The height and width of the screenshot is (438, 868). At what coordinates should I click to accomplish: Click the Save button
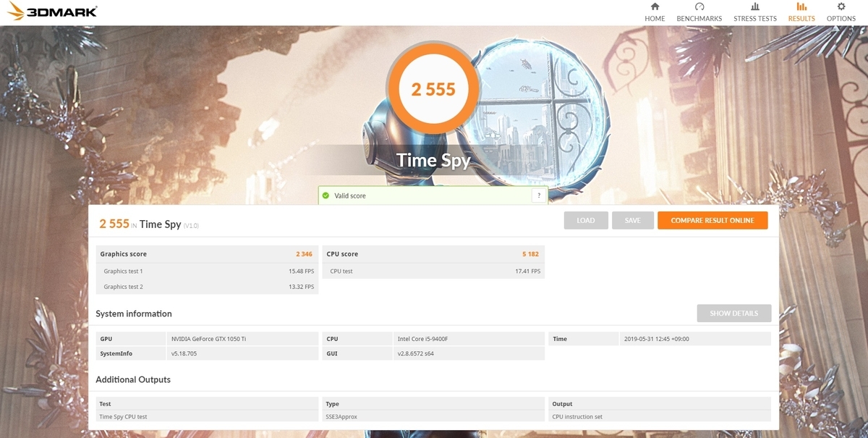pyautogui.click(x=633, y=221)
